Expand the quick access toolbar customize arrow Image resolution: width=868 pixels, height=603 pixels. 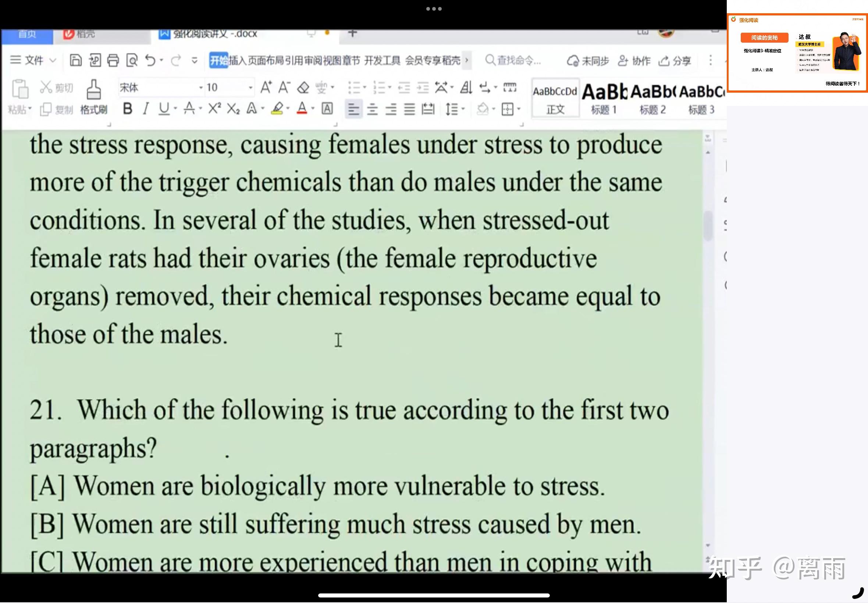[x=195, y=60]
